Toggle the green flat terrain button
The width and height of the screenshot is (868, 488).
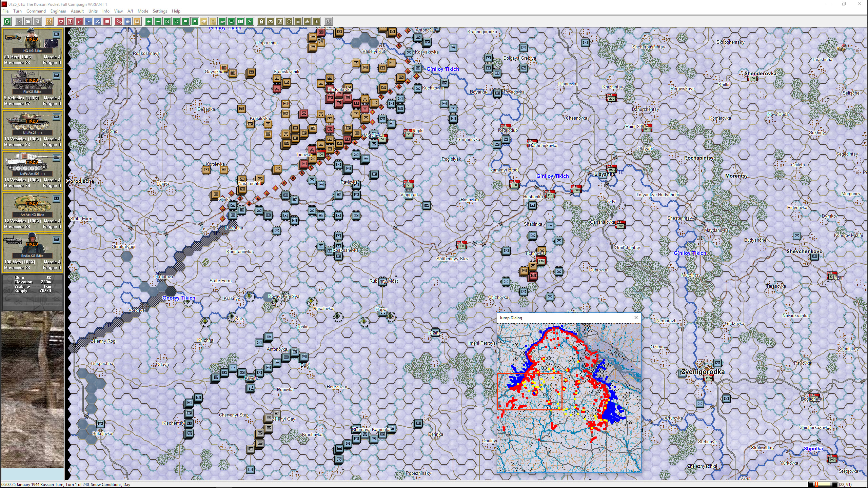(x=222, y=21)
